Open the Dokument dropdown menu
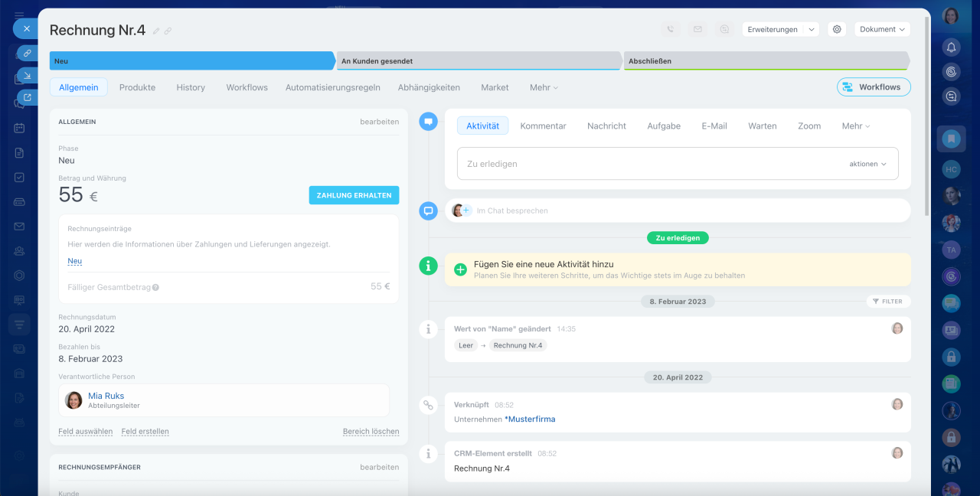Image resolution: width=980 pixels, height=496 pixels. (882, 29)
